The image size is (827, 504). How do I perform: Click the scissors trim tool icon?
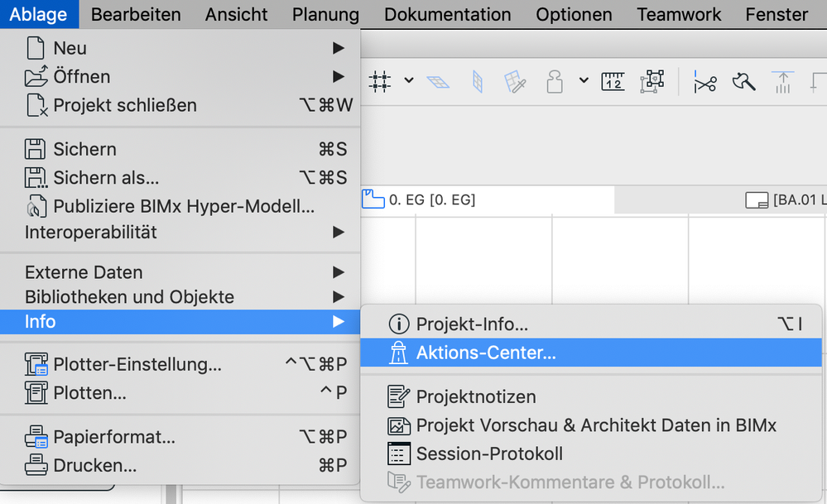[x=704, y=82]
